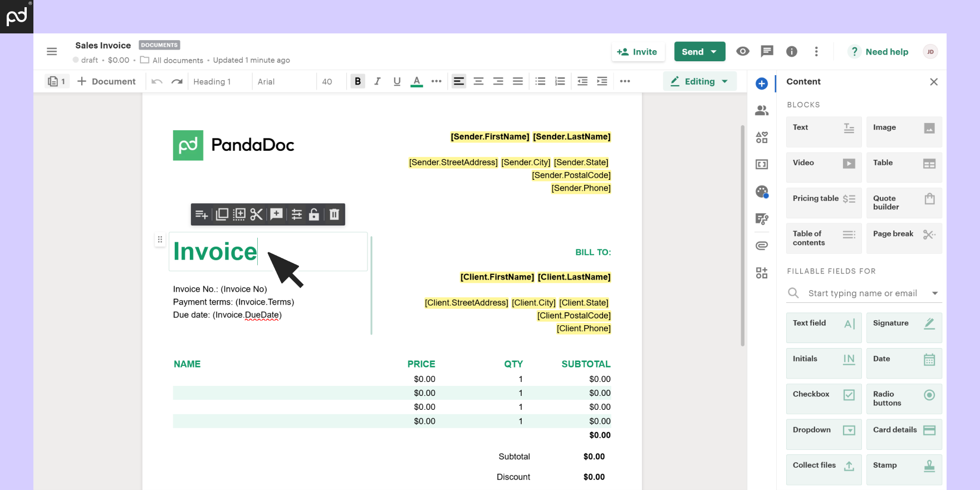Align text center
This screenshot has height=490, width=980.
(478, 81)
